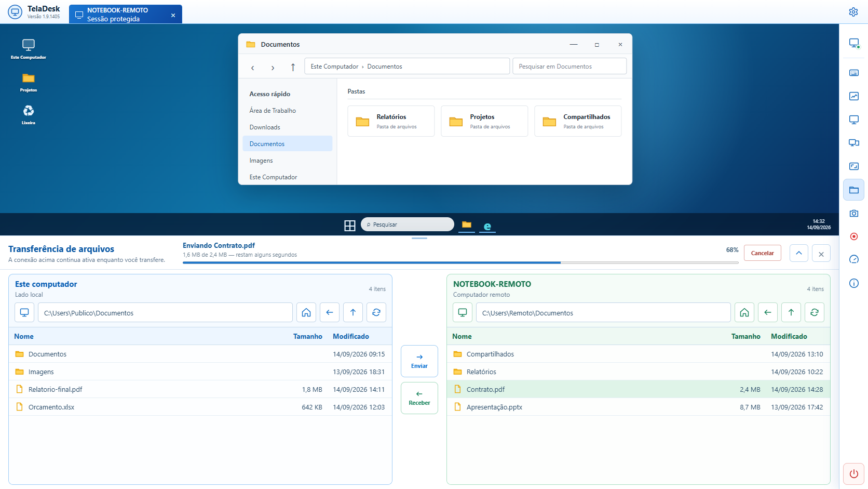Viewport: 868px width, 489px height.
Task: Switch to NOTEBOOK-REMOTO session tab
Action: coord(125,15)
